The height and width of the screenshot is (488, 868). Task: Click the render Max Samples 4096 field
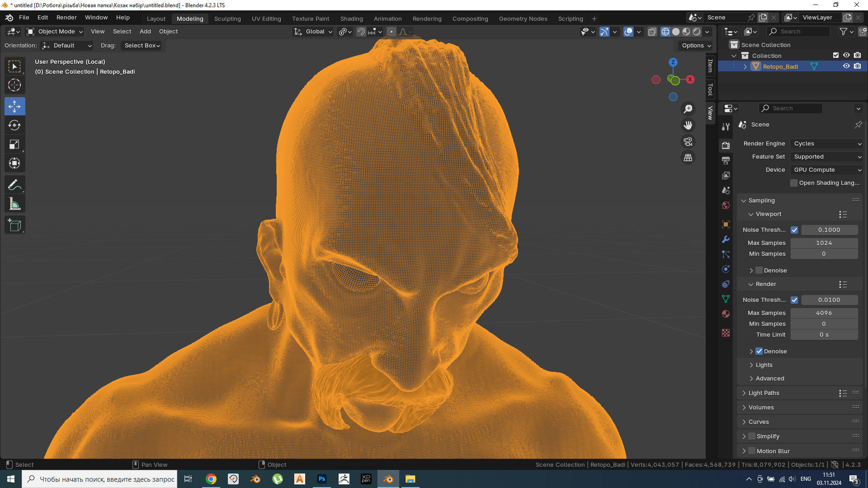824,313
